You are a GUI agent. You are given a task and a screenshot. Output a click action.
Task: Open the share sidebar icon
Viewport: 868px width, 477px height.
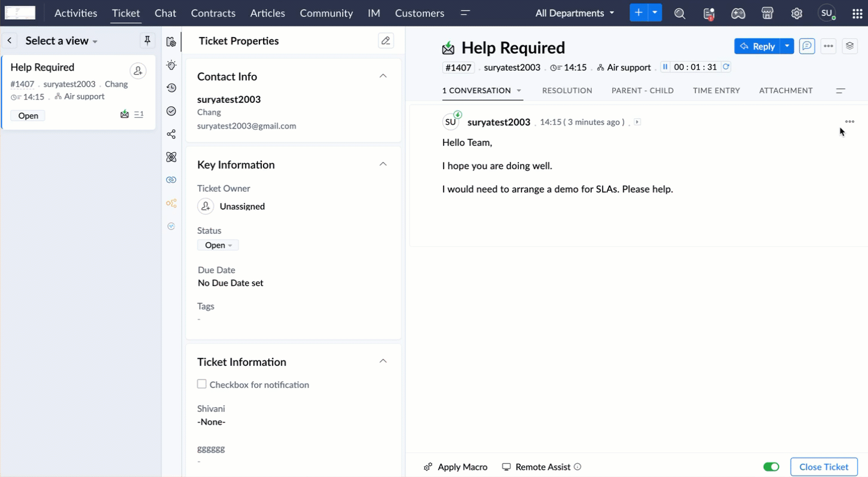click(x=172, y=134)
